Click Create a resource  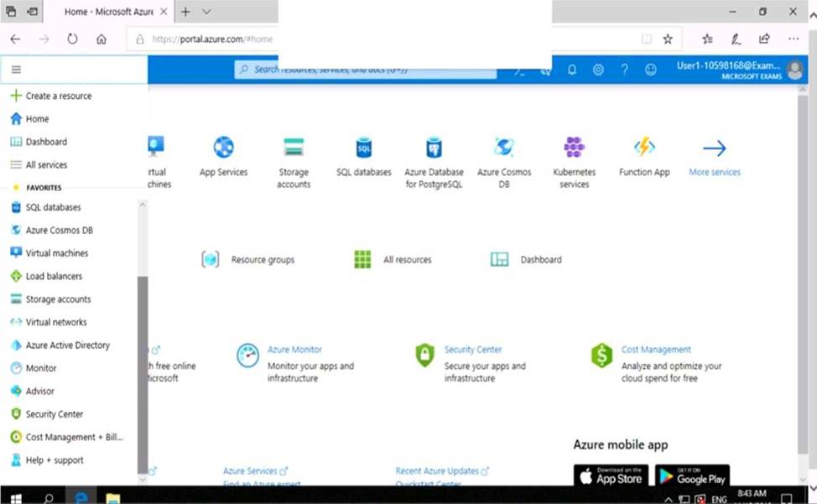(58, 96)
